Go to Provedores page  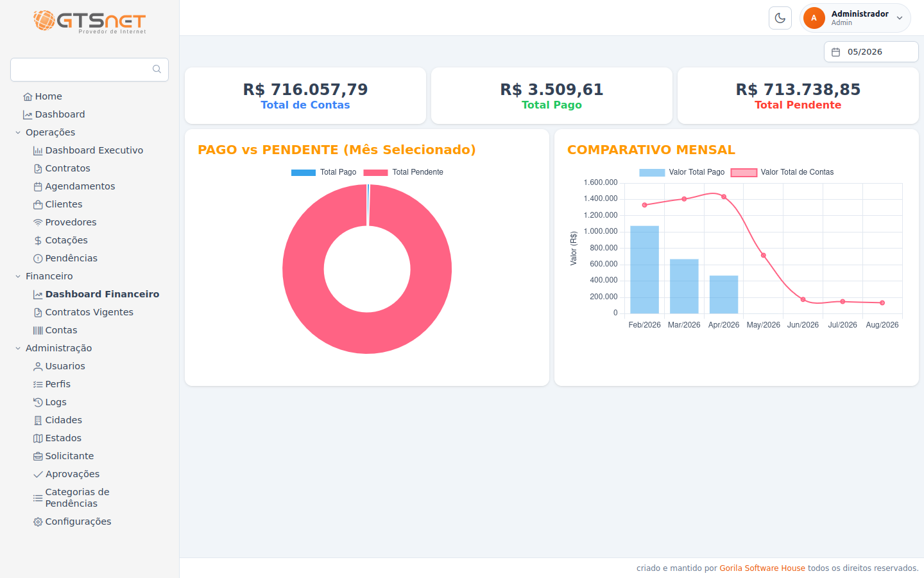pyautogui.click(x=71, y=222)
